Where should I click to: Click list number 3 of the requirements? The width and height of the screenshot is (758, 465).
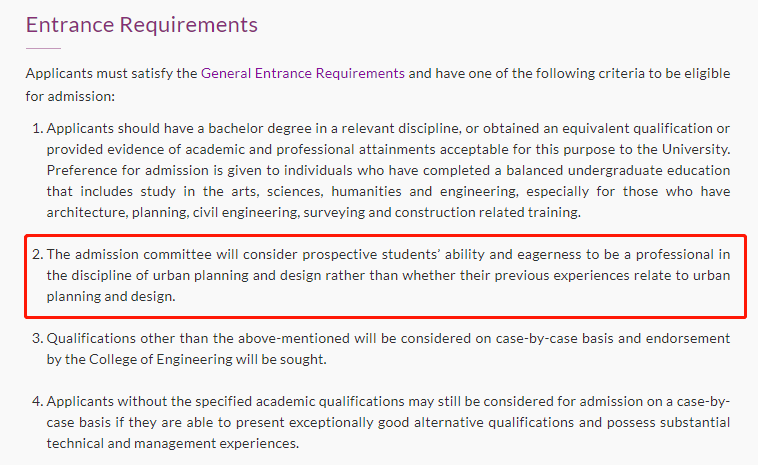tap(38, 338)
